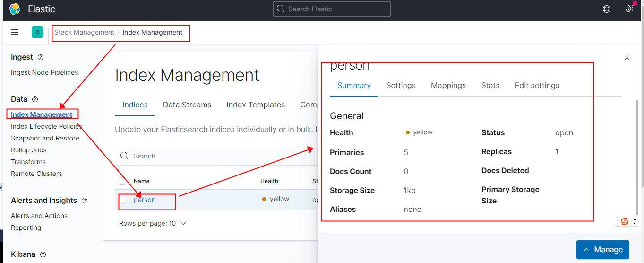Open the Rows per page dropdown

point(153,223)
